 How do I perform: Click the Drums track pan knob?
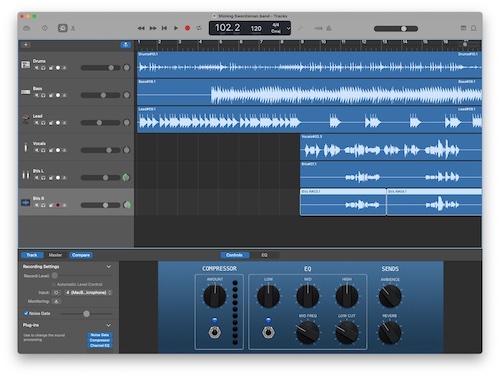127,68
